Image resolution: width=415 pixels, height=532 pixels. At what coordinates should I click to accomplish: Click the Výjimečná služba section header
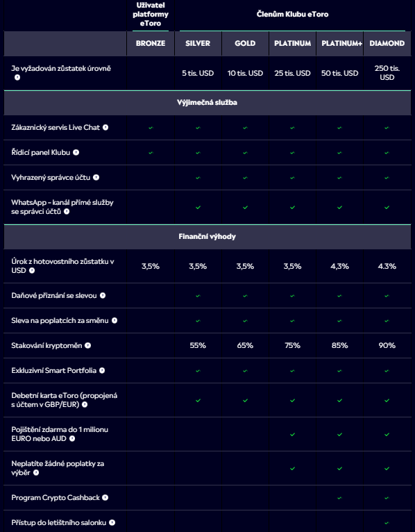click(207, 103)
